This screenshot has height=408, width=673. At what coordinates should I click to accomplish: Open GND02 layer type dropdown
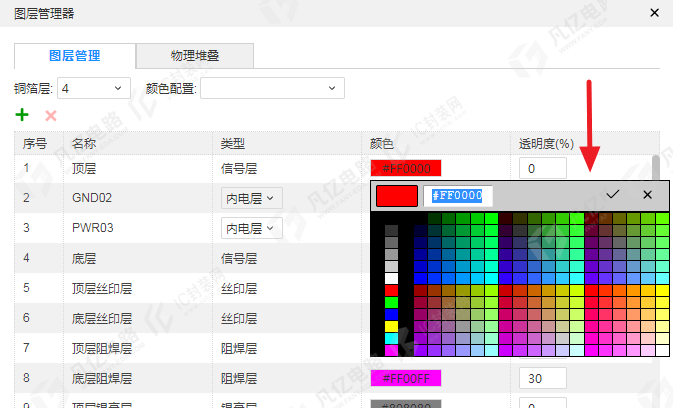point(252,198)
